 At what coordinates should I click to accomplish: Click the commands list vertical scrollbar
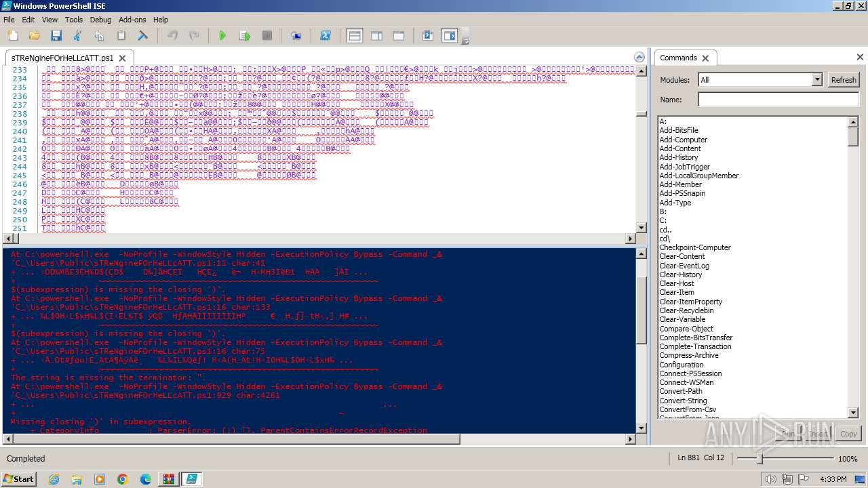pyautogui.click(x=854, y=268)
